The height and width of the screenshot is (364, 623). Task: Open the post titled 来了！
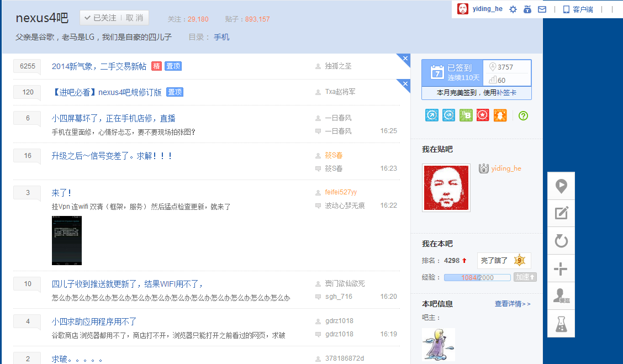62,193
